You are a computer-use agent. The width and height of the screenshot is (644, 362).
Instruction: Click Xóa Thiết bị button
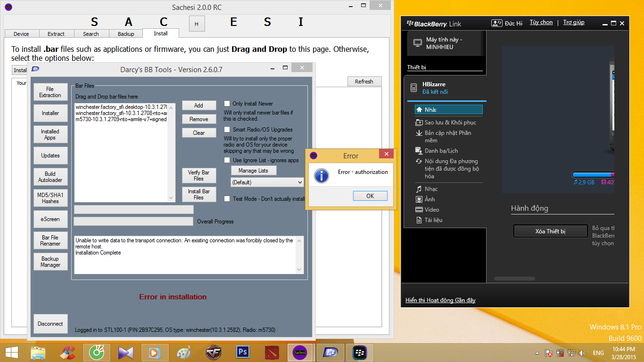pyautogui.click(x=551, y=231)
